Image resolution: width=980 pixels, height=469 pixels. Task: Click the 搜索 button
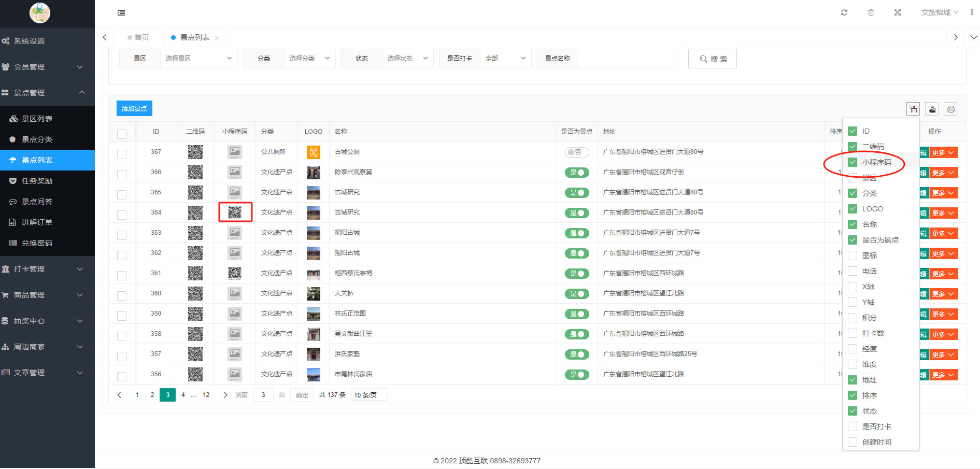pyautogui.click(x=712, y=59)
